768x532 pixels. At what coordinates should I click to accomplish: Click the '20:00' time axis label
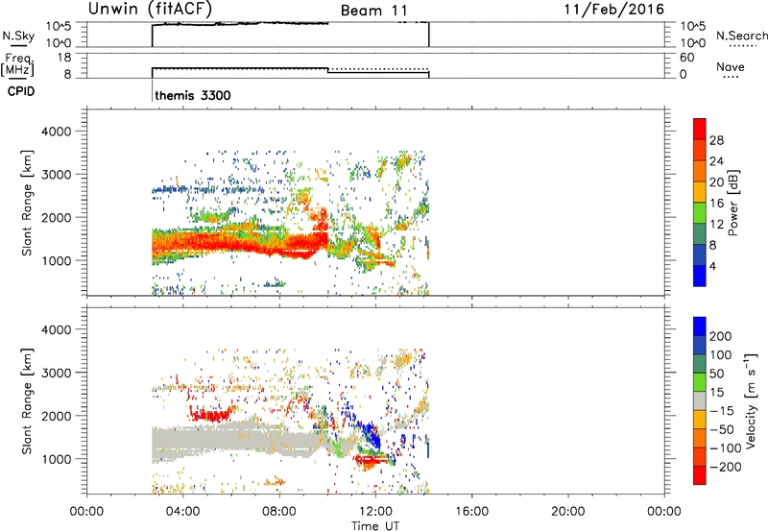pos(567,512)
